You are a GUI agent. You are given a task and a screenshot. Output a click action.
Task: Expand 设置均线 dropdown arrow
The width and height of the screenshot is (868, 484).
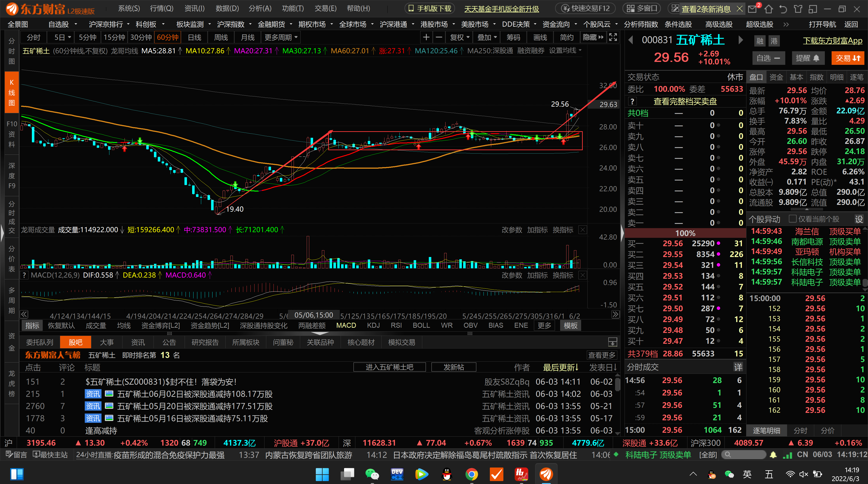(x=580, y=51)
